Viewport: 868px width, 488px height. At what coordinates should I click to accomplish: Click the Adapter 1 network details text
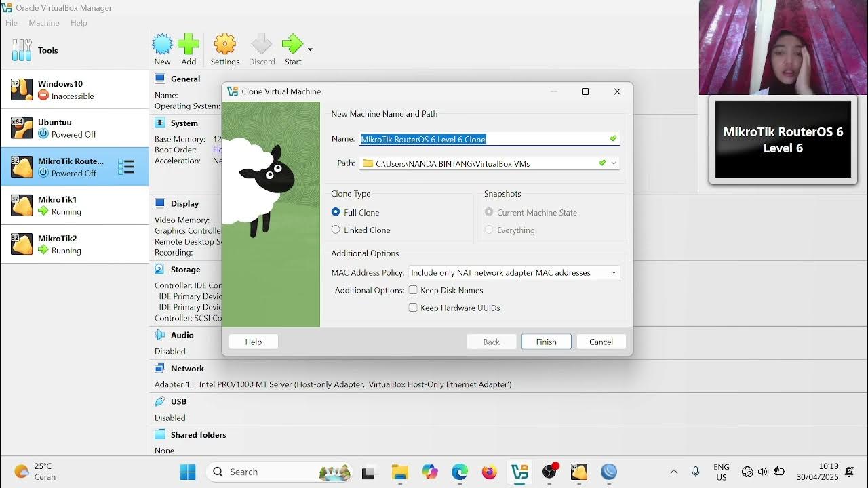[333, 384]
